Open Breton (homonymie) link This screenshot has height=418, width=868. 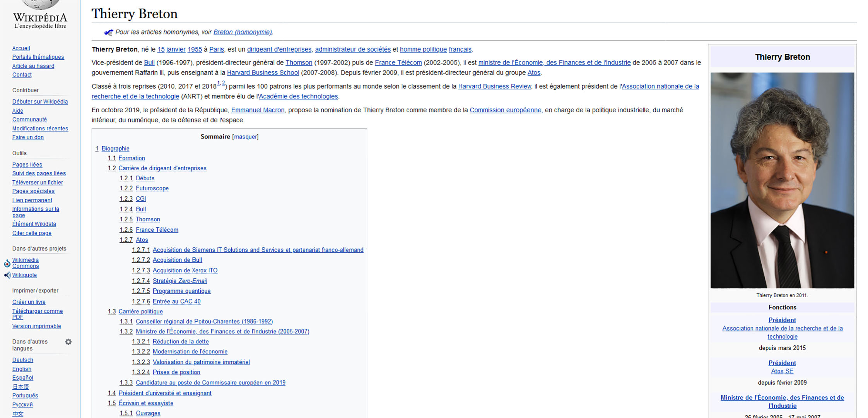pyautogui.click(x=243, y=32)
